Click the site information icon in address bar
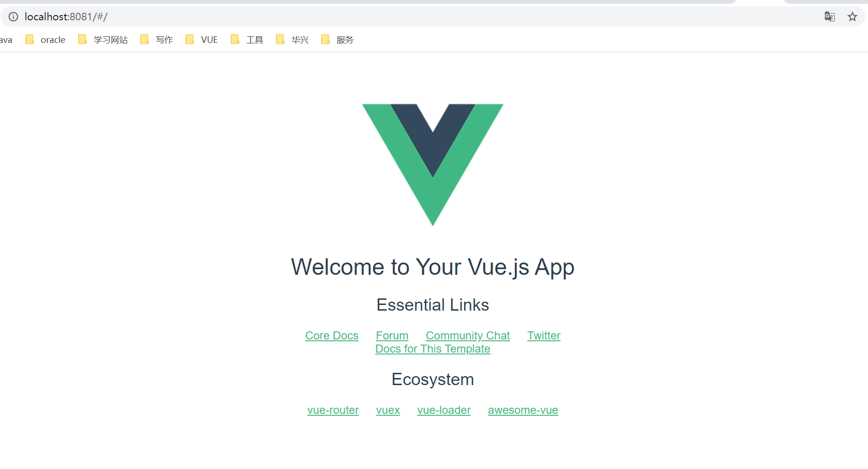The width and height of the screenshot is (868, 469). tap(13, 17)
